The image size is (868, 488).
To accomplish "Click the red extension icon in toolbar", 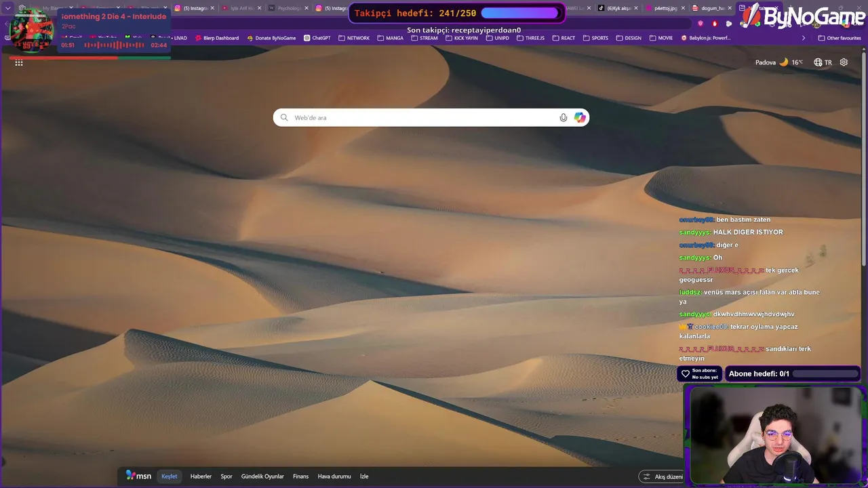I will point(714,23).
